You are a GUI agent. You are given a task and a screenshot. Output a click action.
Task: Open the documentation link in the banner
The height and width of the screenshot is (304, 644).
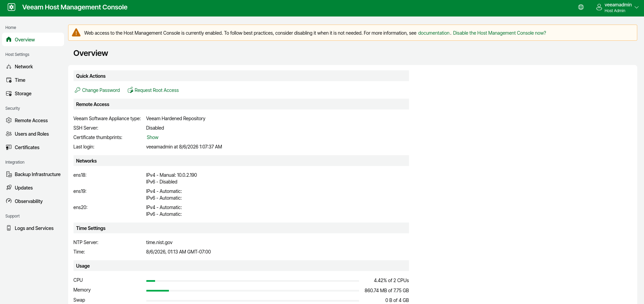pyautogui.click(x=434, y=33)
